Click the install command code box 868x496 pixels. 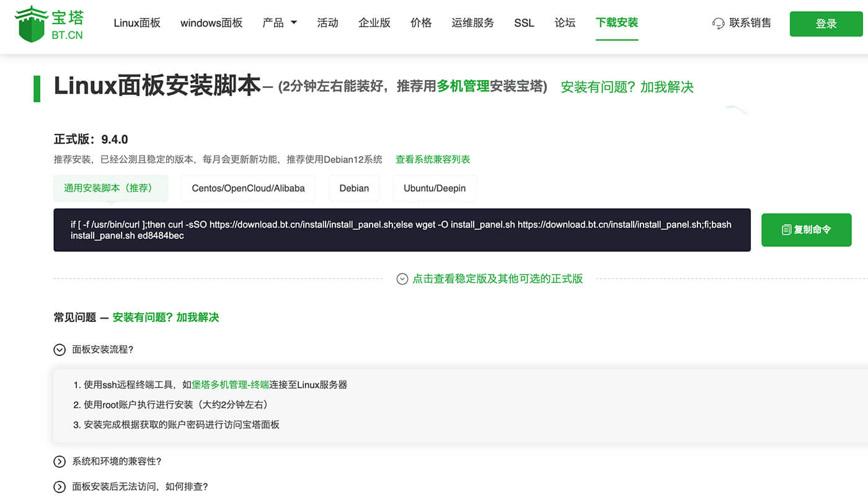click(402, 230)
